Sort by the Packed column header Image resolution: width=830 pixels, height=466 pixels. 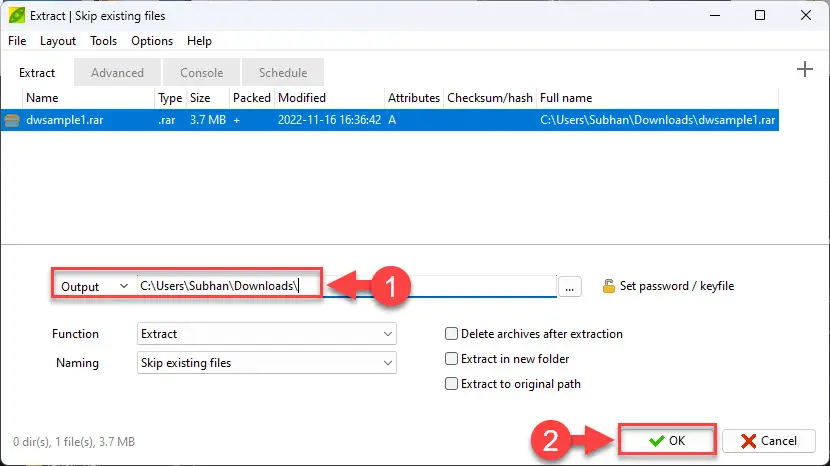point(251,98)
